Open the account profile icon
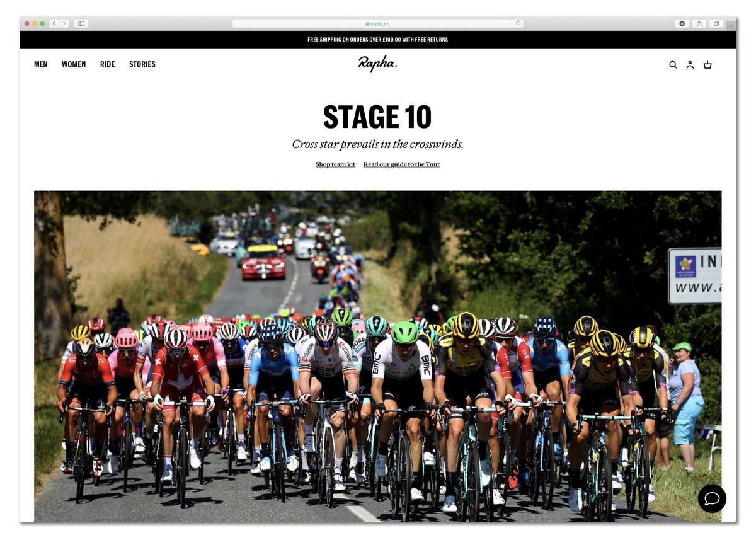This screenshot has width=756, height=540. coord(690,65)
